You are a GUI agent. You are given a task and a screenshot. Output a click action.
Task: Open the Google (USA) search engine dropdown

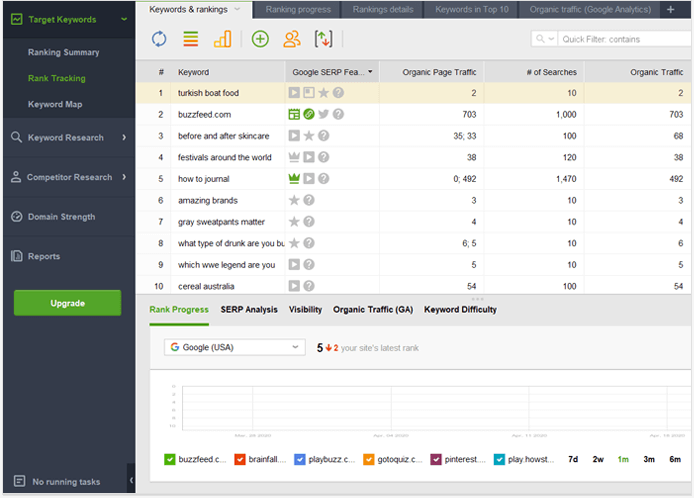[x=235, y=347]
